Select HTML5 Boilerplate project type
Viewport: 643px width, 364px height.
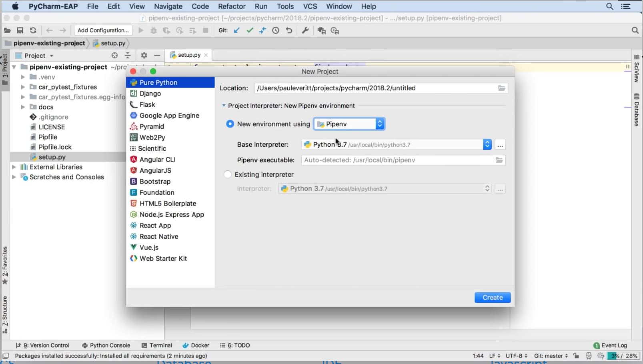click(x=170, y=203)
